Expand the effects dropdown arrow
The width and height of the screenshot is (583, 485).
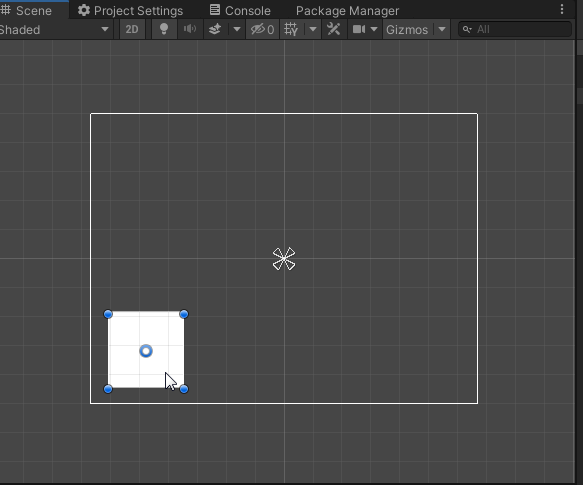coord(236,29)
